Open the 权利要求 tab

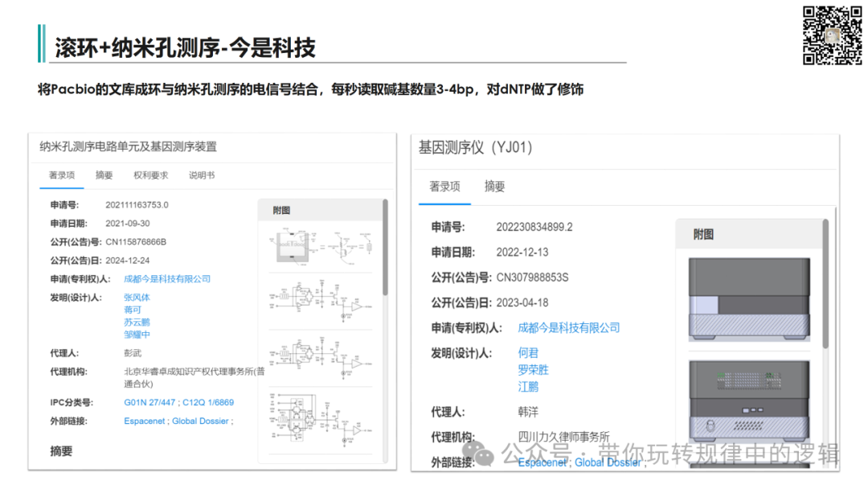(150, 175)
